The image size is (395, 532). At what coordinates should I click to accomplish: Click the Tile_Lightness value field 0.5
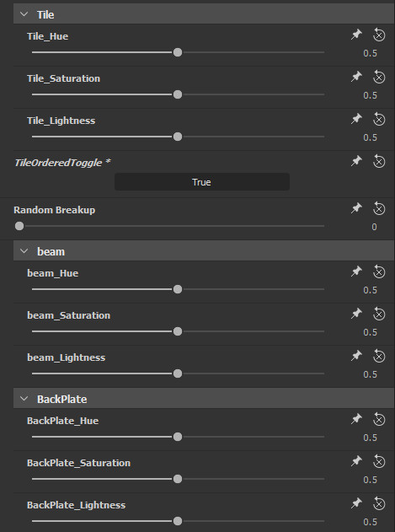tap(370, 137)
